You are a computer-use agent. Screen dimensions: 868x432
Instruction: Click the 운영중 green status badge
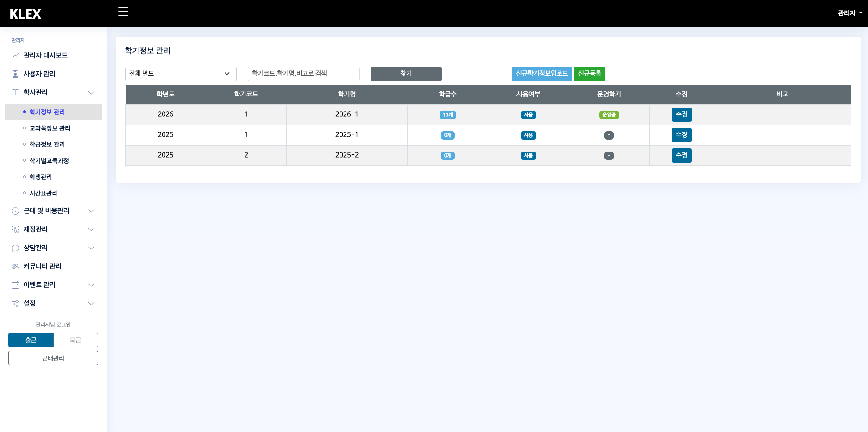[609, 115]
